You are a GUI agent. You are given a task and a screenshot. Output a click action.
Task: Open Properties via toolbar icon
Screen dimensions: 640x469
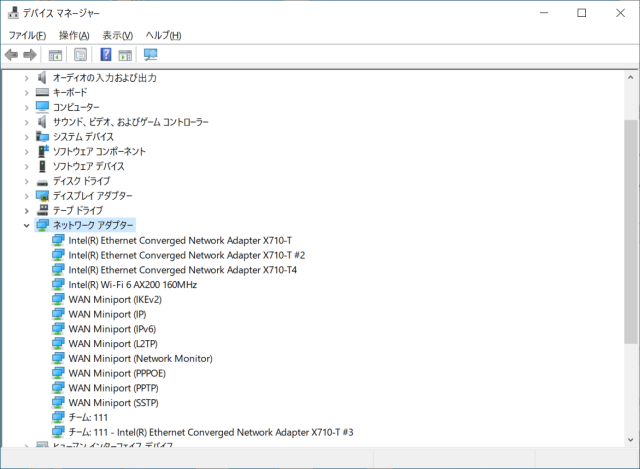click(80, 54)
